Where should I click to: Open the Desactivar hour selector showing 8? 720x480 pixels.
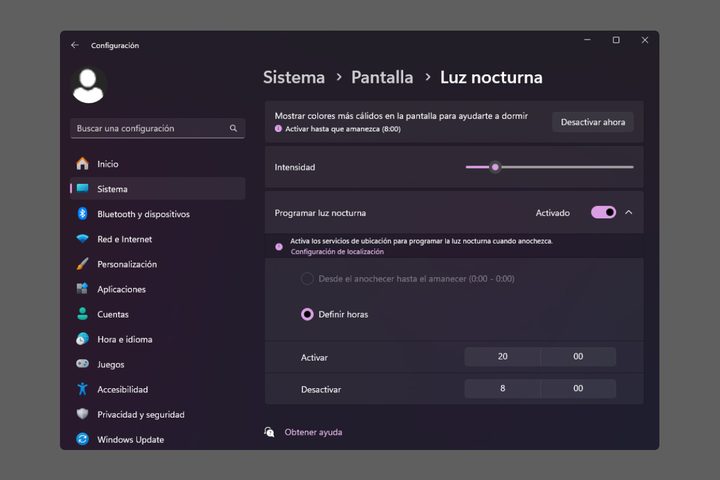tap(502, 389)
